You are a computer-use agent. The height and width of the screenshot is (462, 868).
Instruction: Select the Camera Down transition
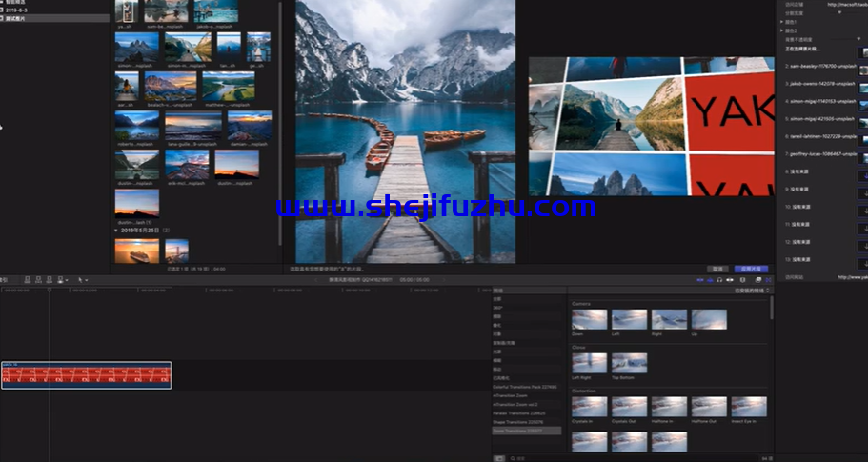pos(589,320)
